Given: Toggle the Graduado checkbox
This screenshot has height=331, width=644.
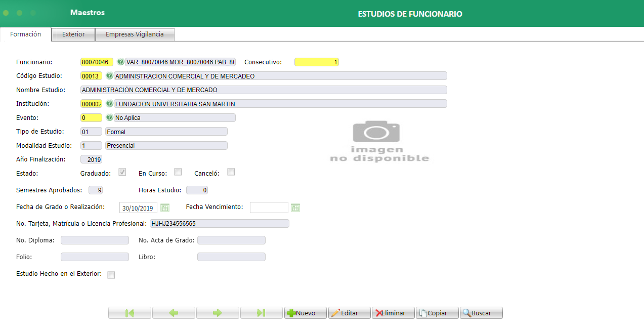Looking at the screenshot, I should click(122, 172).
